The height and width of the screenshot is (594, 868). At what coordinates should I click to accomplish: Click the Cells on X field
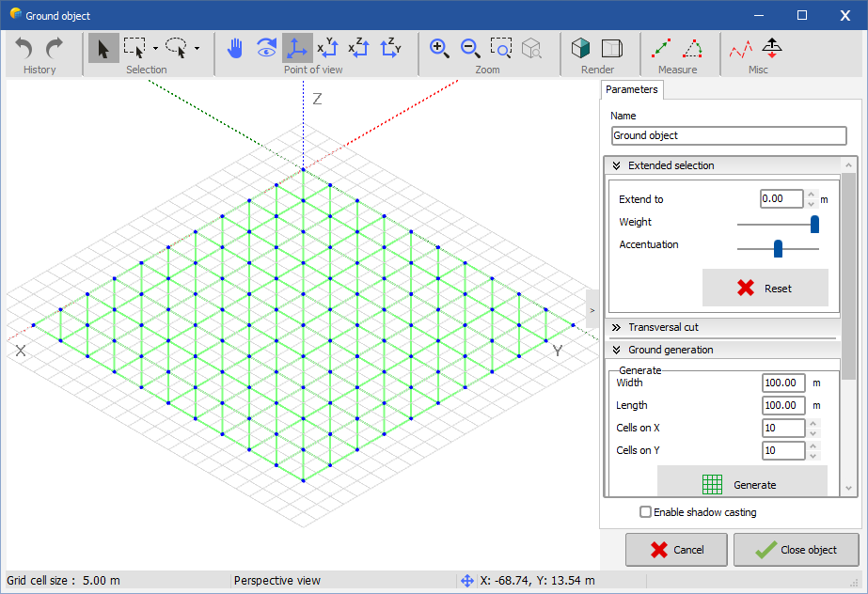coord(783,428)
